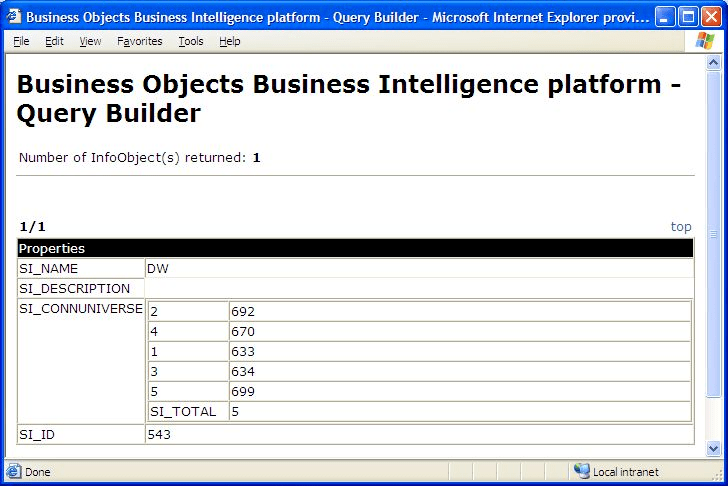Viewport: 728px width, 486px height.
Task: Click the 'Number of InfoObject(s) returned' text
Action: [x=132, y=158]
